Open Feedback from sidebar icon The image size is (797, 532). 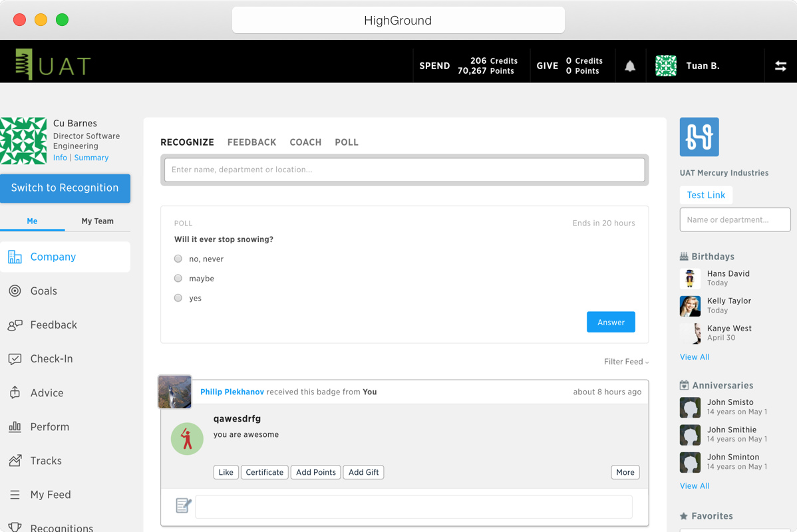[x=15, y=325]
